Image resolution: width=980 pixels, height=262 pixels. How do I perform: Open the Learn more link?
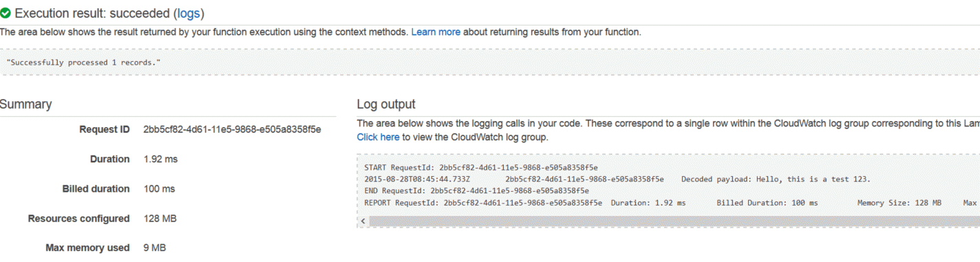(x=436, y=32)
